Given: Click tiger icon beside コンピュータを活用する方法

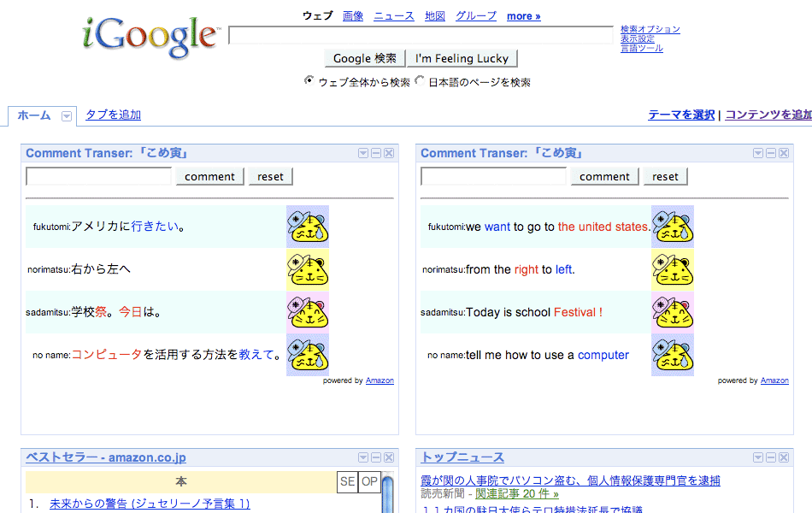Looking at the screenshot, I should click(308, 355).
